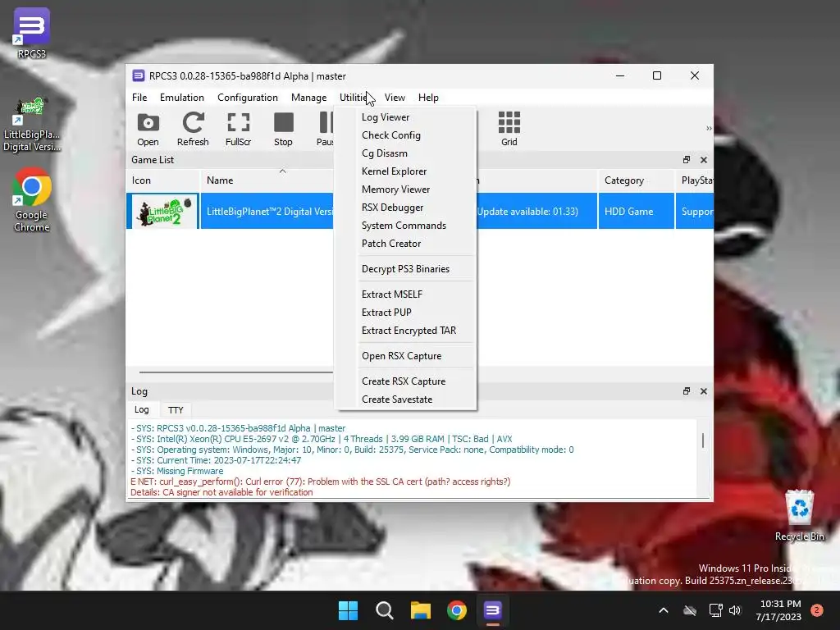Close the Log panel
Screen dimensions: 840x630
point(703,391)
